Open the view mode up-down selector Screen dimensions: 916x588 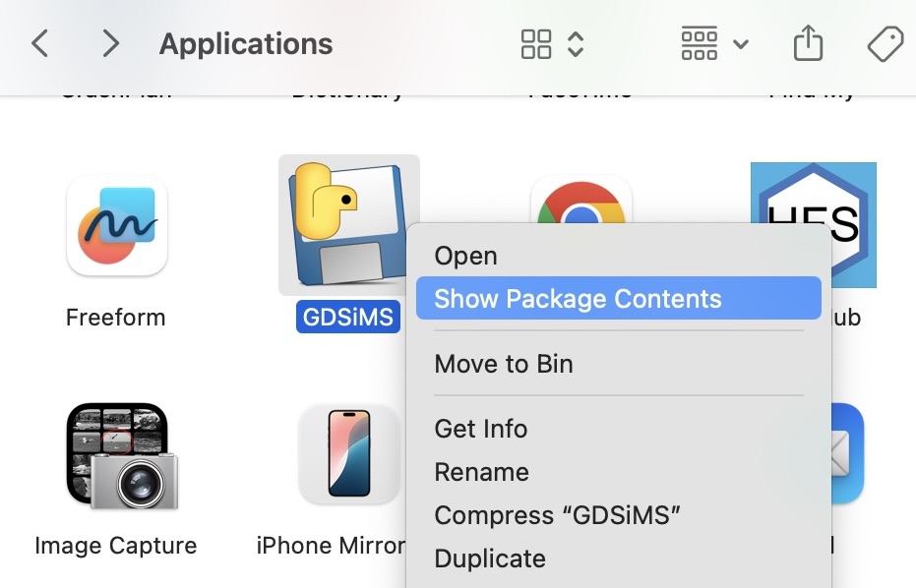point(576,44)
